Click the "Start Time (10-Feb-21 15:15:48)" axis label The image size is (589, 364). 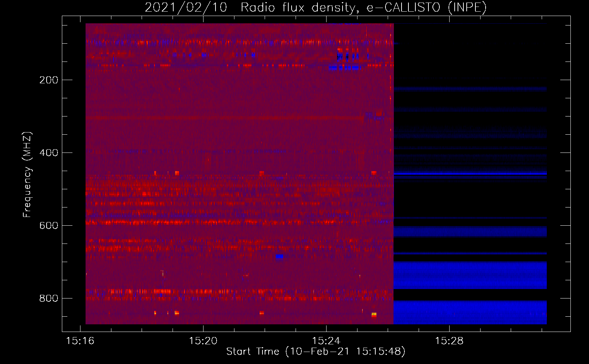[x=316, y=352]
